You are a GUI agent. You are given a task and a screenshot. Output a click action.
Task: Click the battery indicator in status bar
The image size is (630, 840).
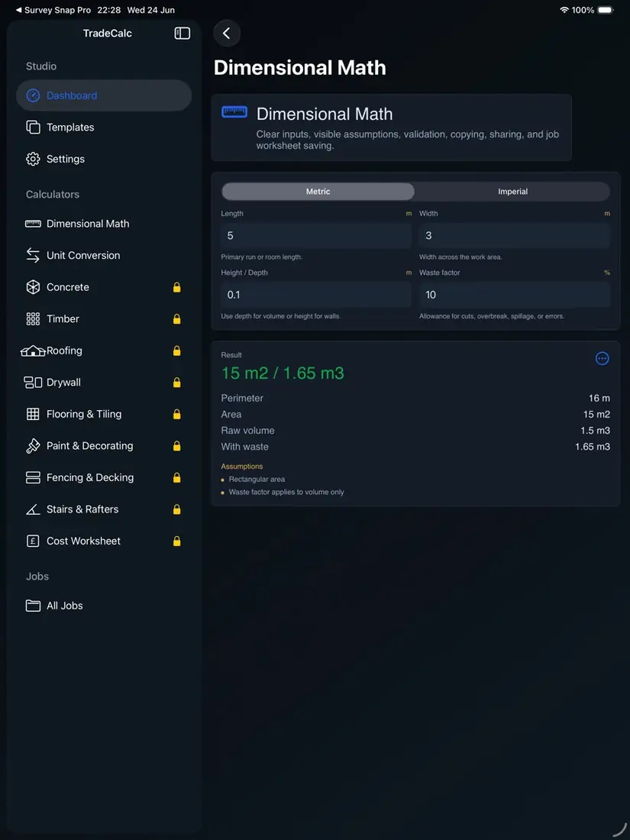pyautogui.click(x=606, y=10)
